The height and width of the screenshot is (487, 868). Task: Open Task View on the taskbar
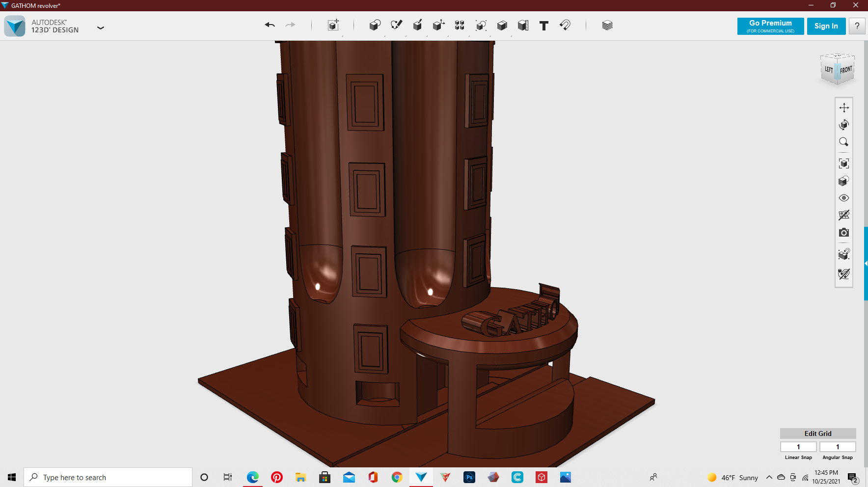coord(228,477)
